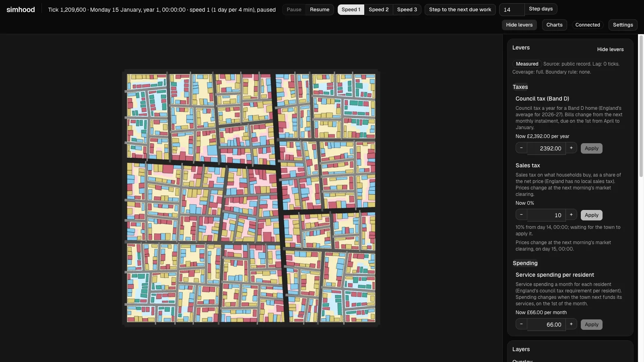Viewport: 644px width, 362px height.
Task: Resume the simulation
Action: tap(320, 10)
